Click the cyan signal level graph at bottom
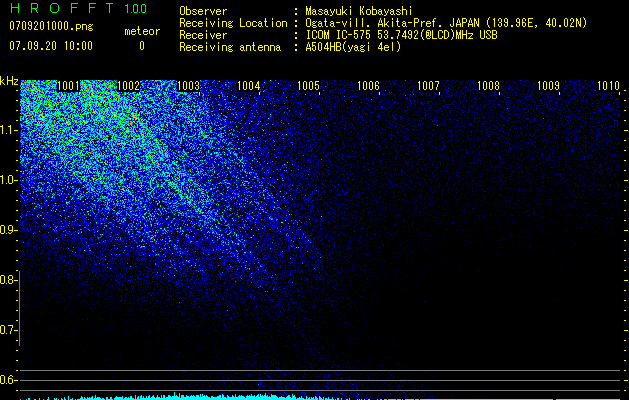The image size is (629, 400). [320, 396]
